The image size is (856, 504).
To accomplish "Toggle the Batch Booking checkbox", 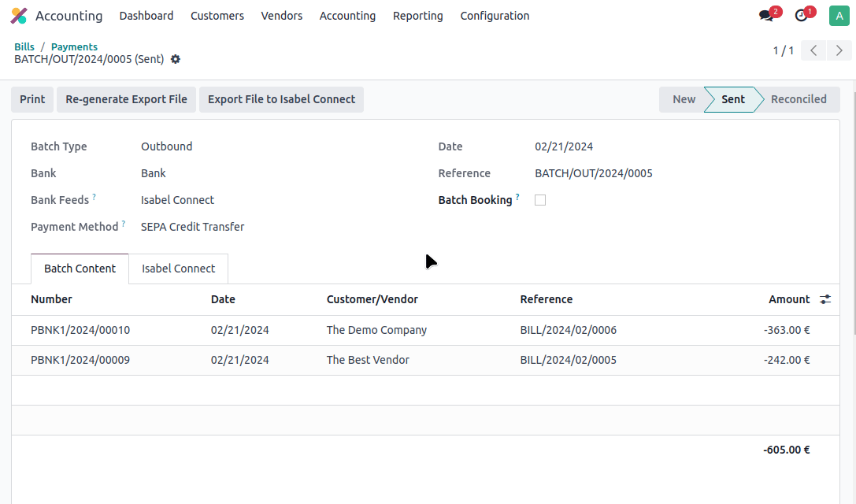I will [540, 200].
